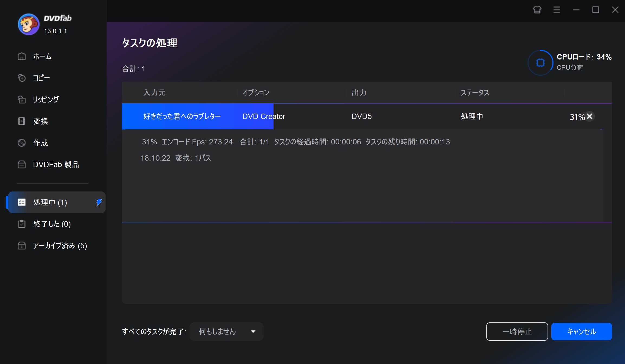Click the DVDFab 製品 products icon
This screenshot has height=364, width=625.
(22, 164)
